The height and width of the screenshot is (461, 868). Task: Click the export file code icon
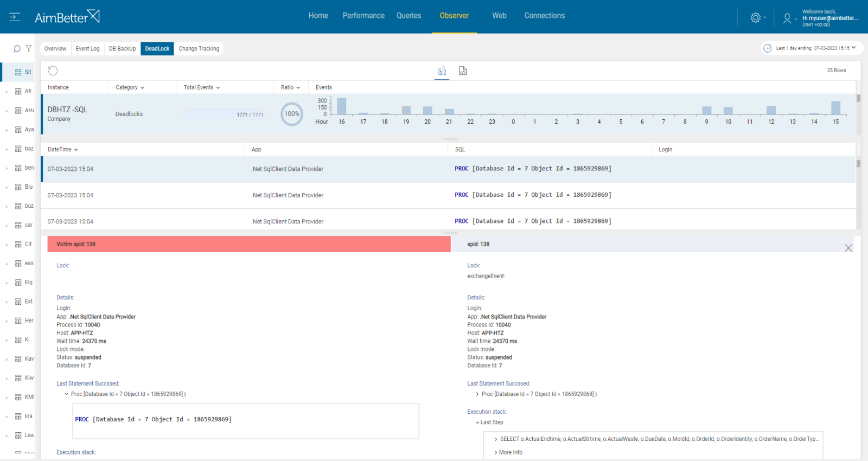[x=463, y=71]
